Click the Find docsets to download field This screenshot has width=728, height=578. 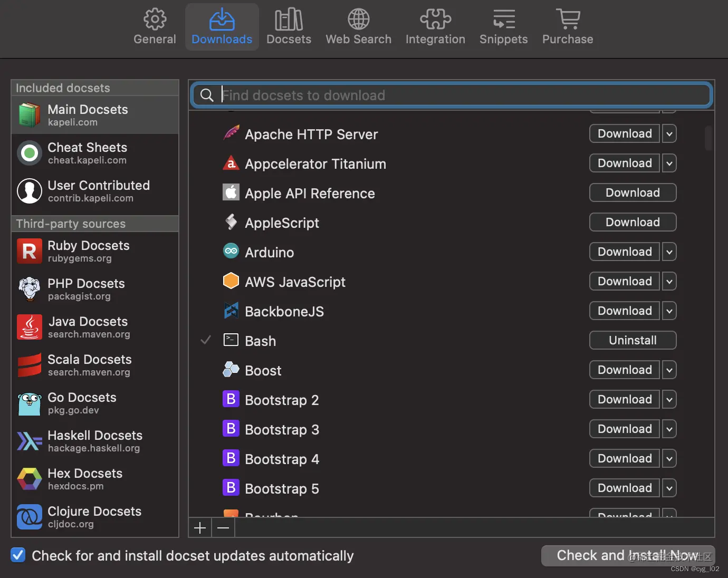tap(452, 95)
